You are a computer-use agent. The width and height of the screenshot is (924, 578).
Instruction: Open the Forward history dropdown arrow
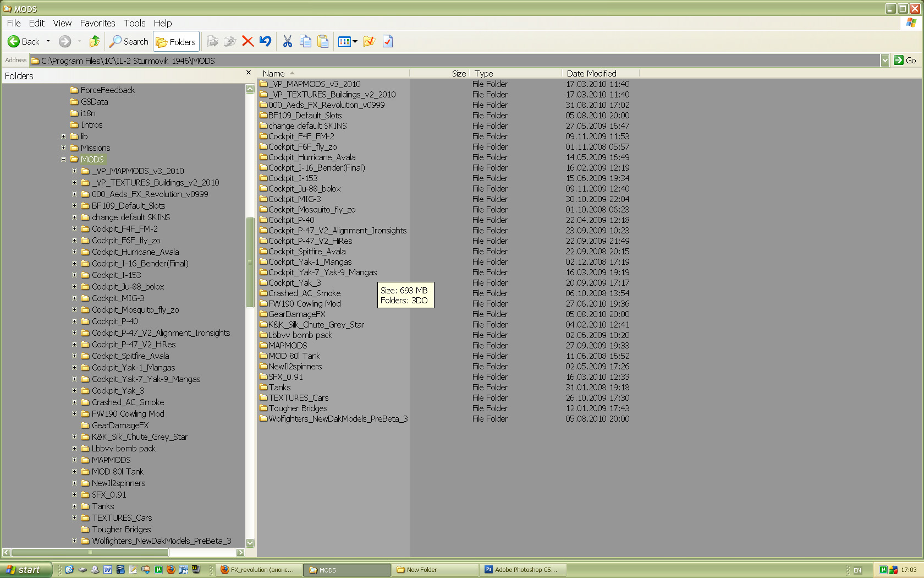[x=79, y=41]
